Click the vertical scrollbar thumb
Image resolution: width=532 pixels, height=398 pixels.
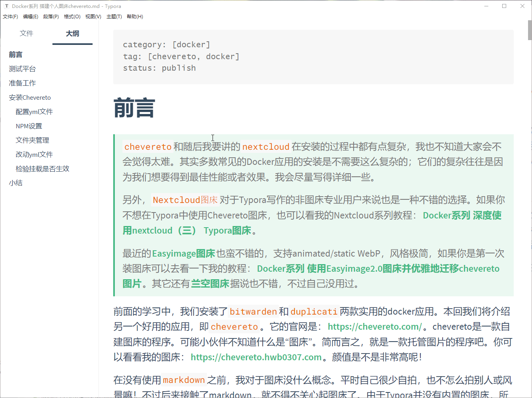pos(530,30)
